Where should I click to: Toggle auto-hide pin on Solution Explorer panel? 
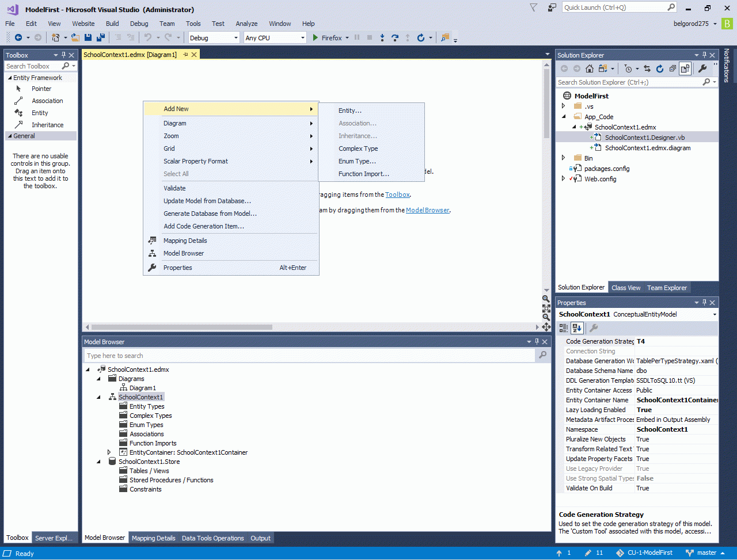tap(704, 55)
